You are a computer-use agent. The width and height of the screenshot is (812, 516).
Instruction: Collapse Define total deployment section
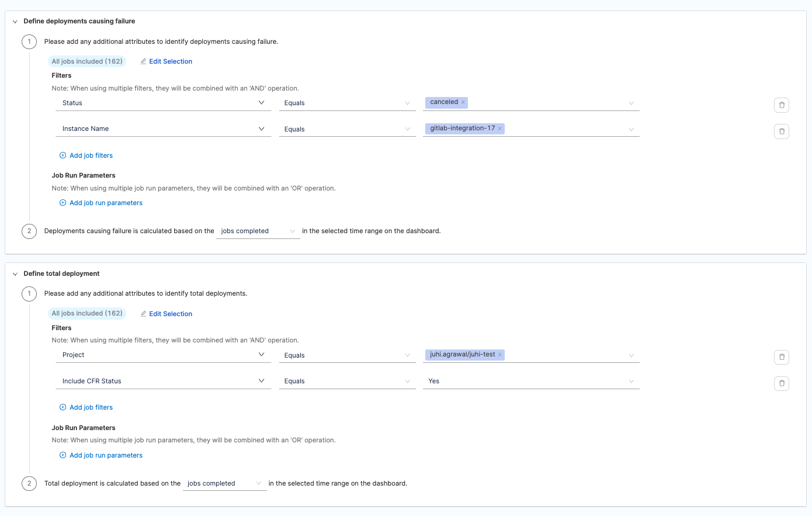tap(15, 274)
